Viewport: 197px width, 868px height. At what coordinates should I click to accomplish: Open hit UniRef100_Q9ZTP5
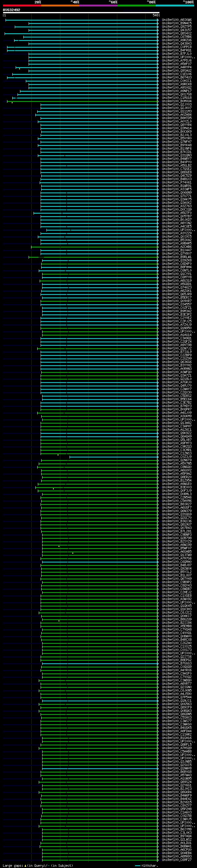177,26
